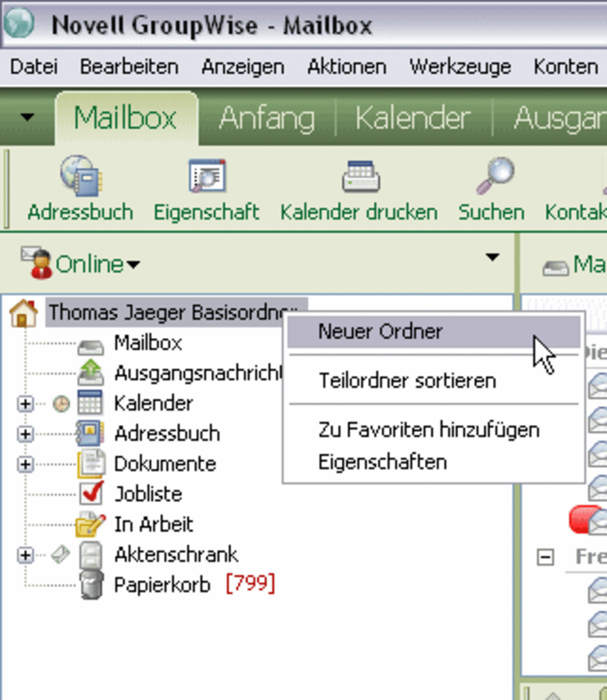Open the Konten menu
This screenshot has height=700, width=607.
[566, 67]
